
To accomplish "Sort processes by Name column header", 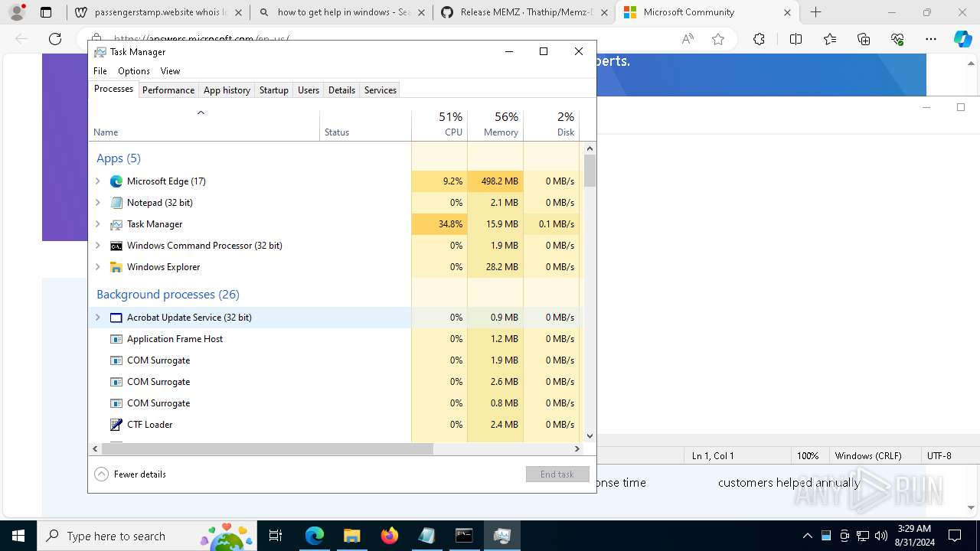I will [x=204, y=125].
